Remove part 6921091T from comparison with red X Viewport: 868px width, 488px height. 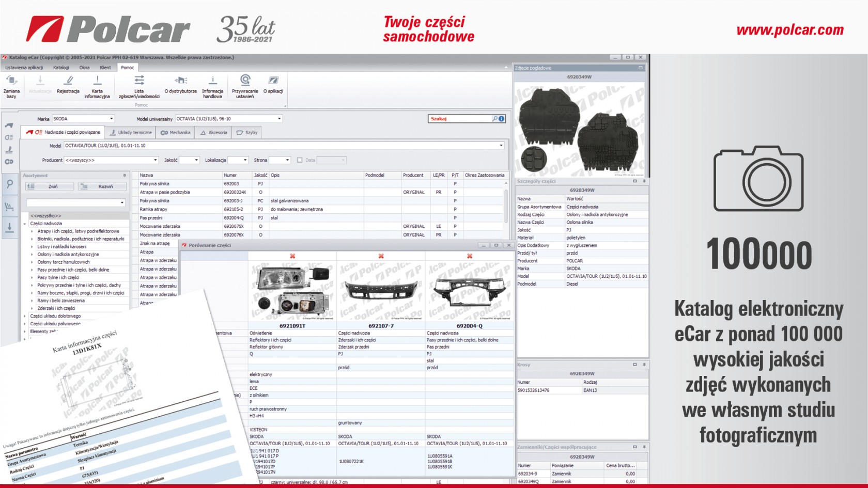292,256
